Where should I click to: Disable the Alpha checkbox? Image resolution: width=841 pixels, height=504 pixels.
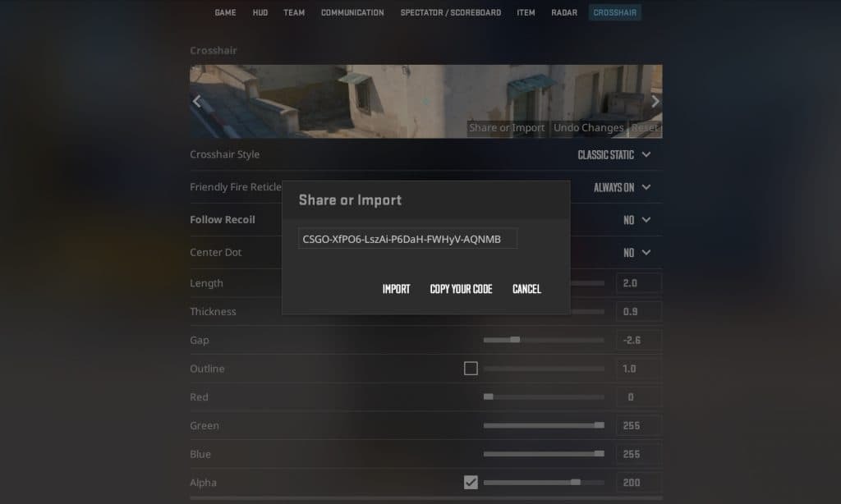point(471,482)
